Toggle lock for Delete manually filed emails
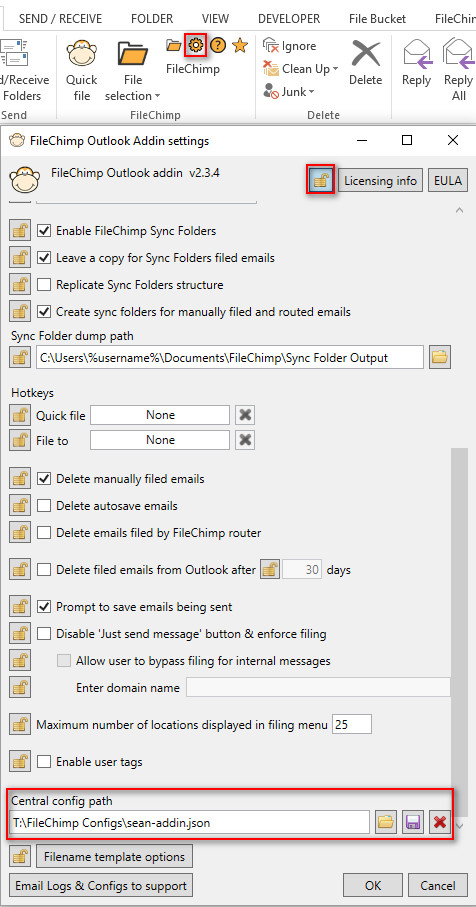The image size is (476, 907). pos(20,479)
